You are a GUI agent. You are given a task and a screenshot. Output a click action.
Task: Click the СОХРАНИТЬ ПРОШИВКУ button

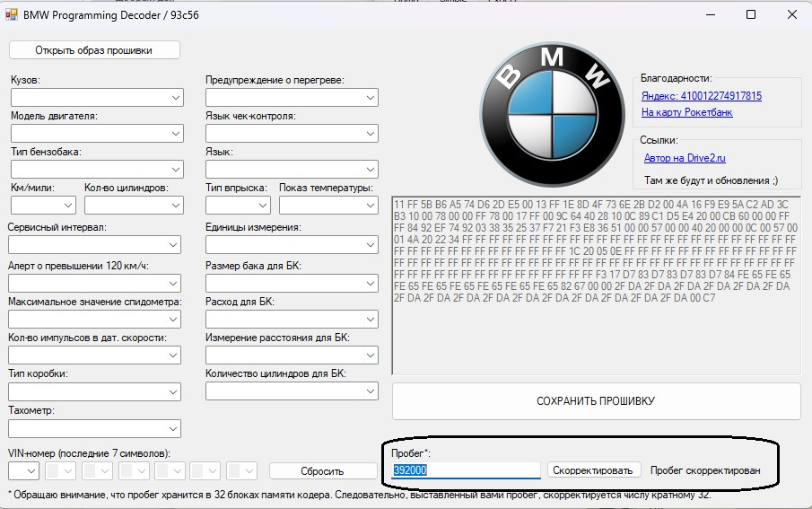click(596, 401)
